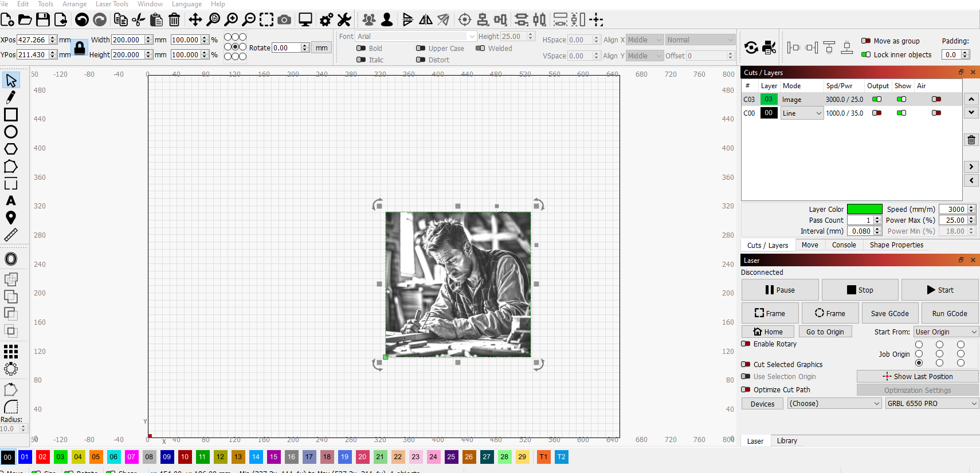
Task: Select the Position Laser marker tool
Action: tap(11, 218)
